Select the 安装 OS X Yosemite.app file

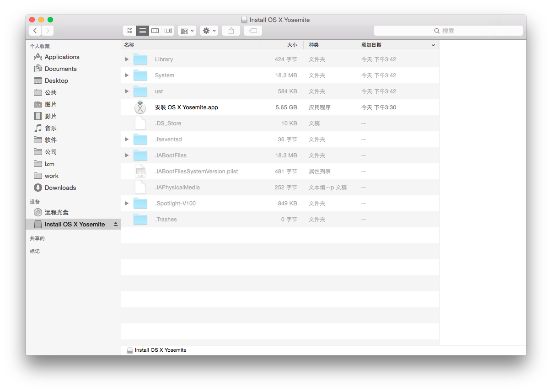[280, 107]
